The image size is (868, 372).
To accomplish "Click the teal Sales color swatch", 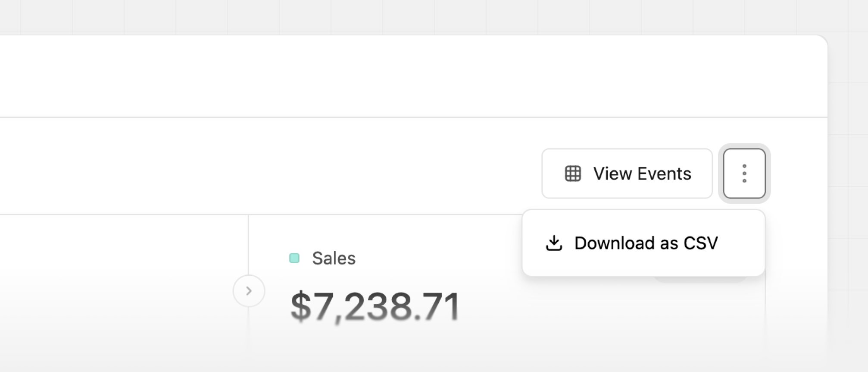I will pos(294,258).
